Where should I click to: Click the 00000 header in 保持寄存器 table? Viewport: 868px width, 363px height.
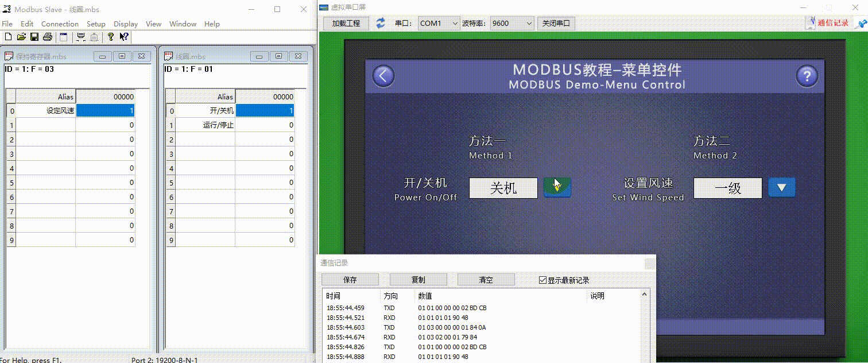(x=105, y=96)
